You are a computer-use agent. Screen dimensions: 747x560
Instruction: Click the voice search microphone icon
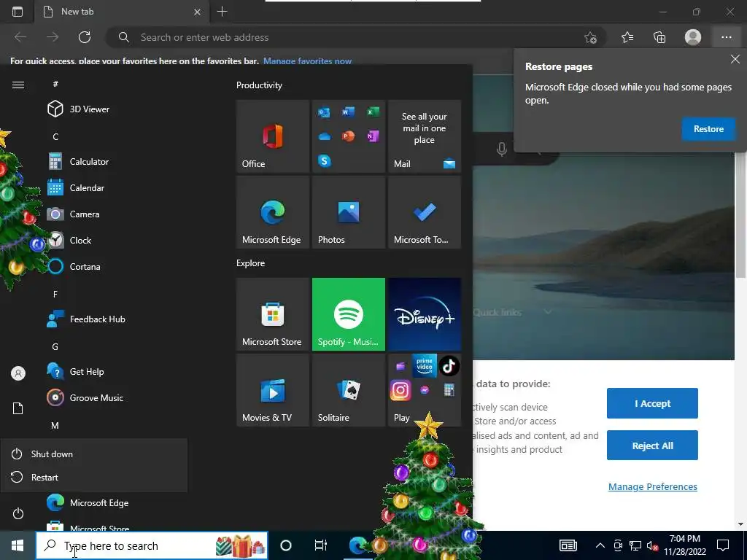[501, 149]
